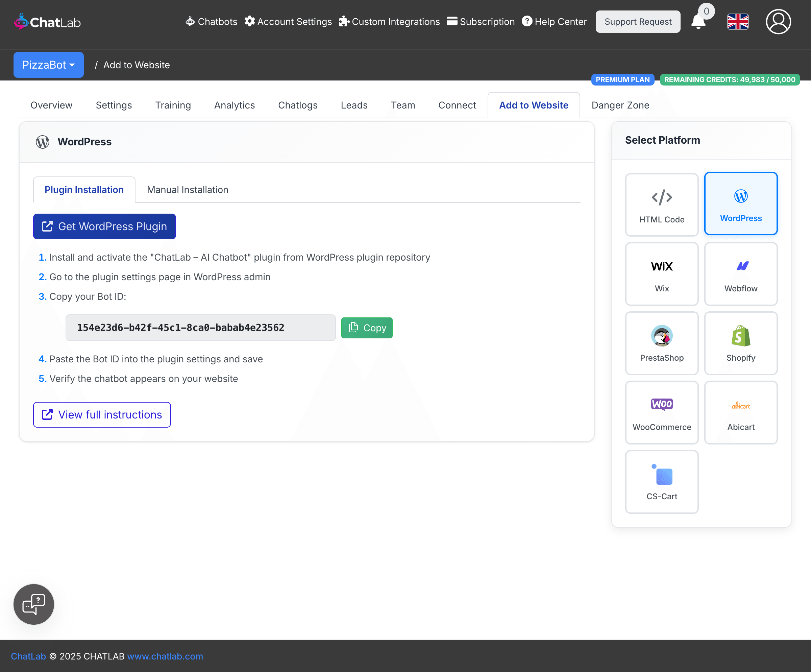The height and width of the screenshot is (672, 811).
Task: Open the Danger Zone tab
Action: (620, 105)
